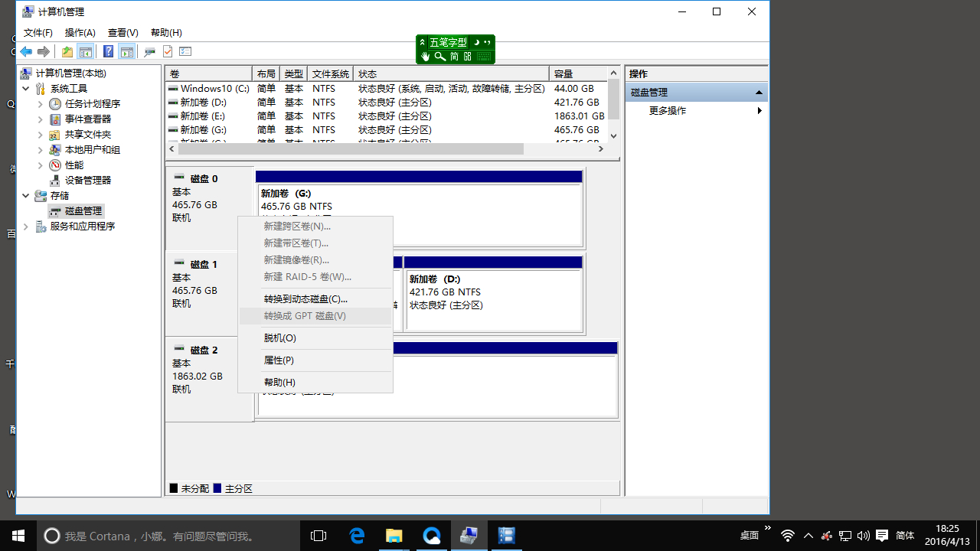This screenshot has height=551, width=980.
Task: Open the 查看(V) menu
Action: (x=123, y=33)
